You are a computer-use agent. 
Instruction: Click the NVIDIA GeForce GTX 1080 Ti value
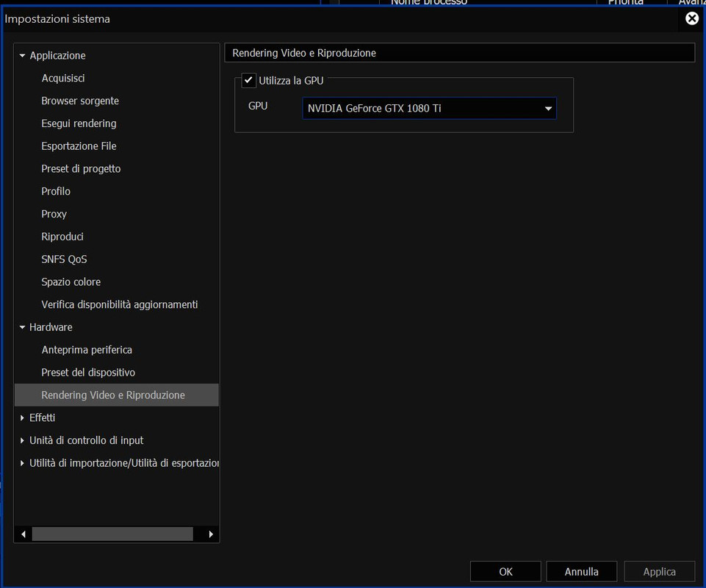click(x=374, y=109)
